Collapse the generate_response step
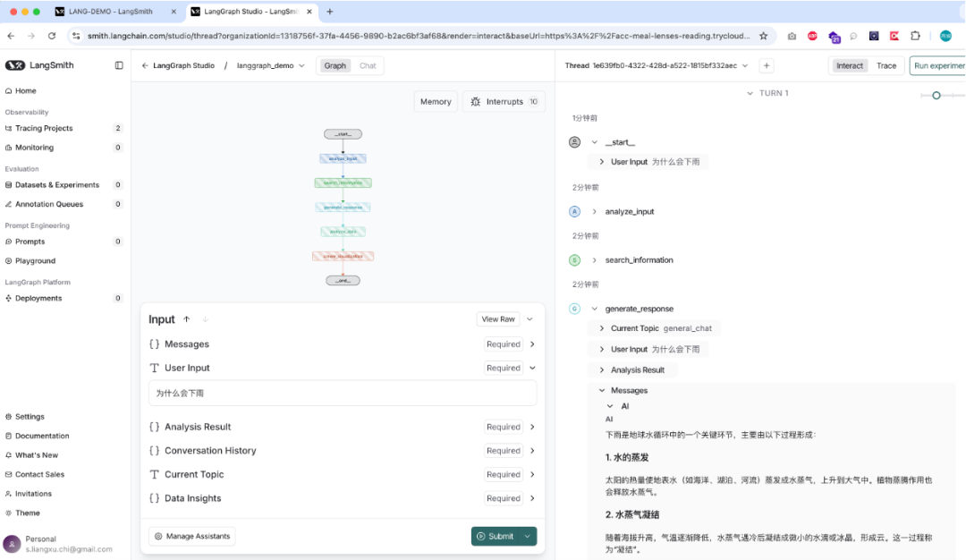Screen dimensions: 966x560 [595, 309]
